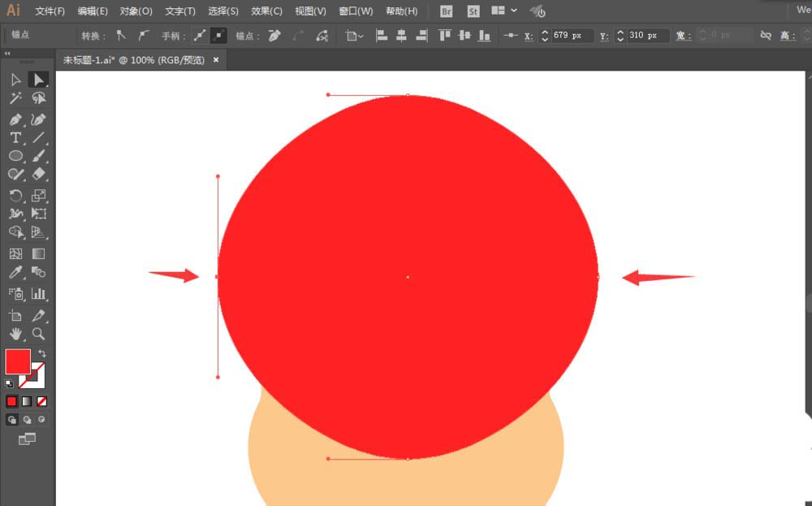Hide handles for multiple selected anchors
Screen dimensions: 812x506
pyautogui.click(x=219, y=35)
